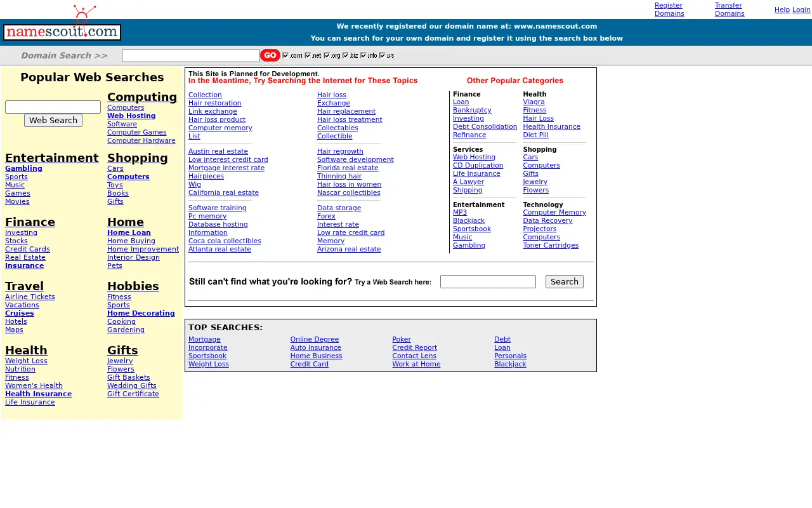
Task: Open the Help link
Action: coord(782,10)
